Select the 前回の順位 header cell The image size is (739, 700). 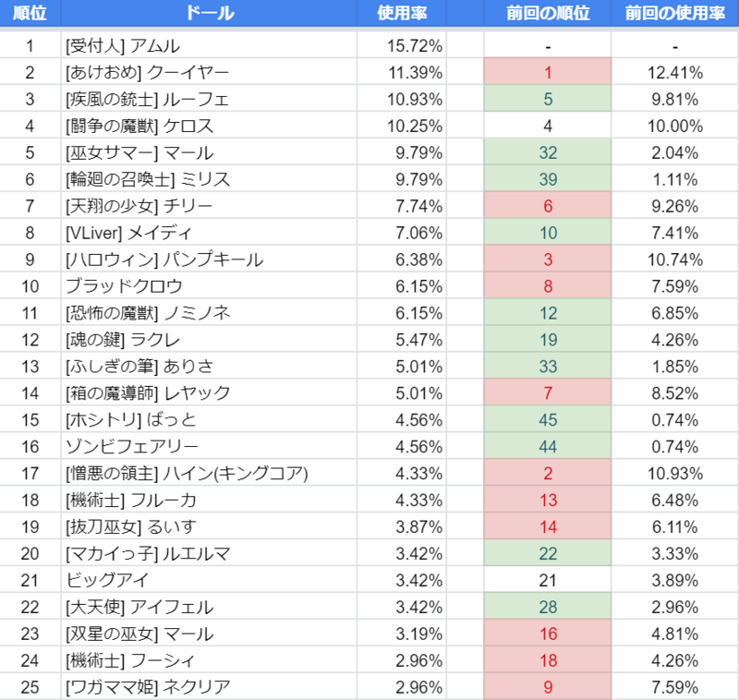pyautogui.click(x=548, y=13)
